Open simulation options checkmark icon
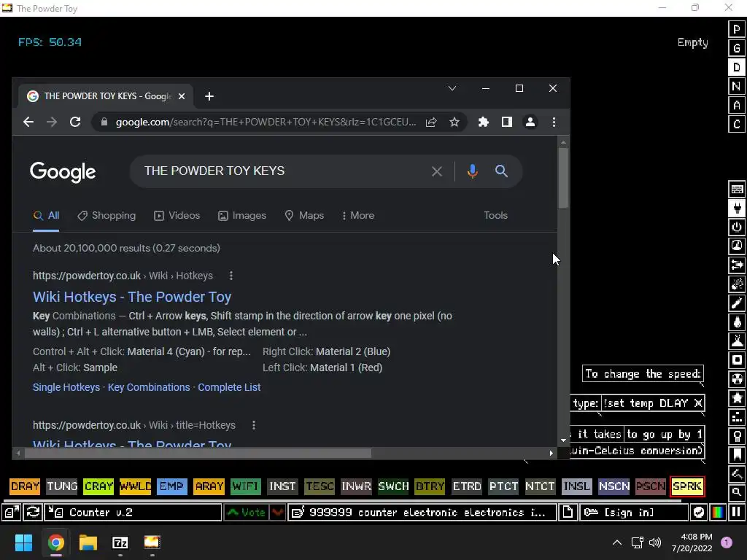 pos(699,513)
